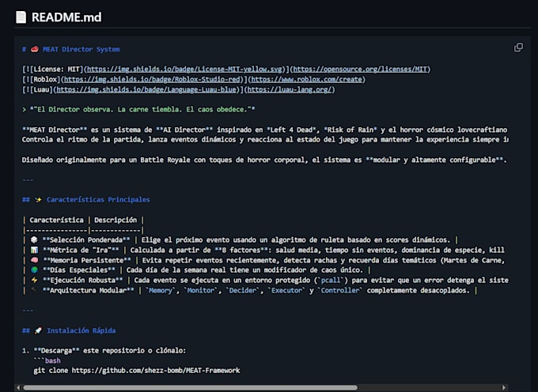
Task: Click the README.md file icon
Action: [x=21, y=17]
